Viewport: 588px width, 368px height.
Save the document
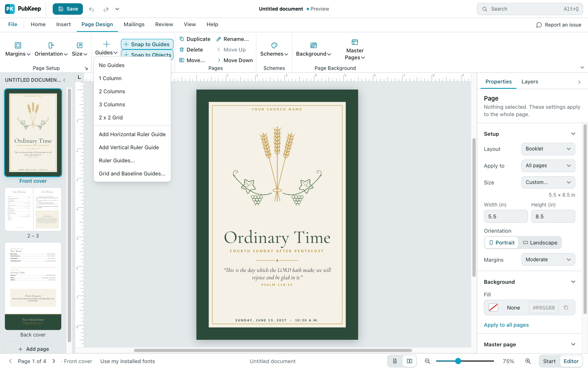click(x=68, y=9)
